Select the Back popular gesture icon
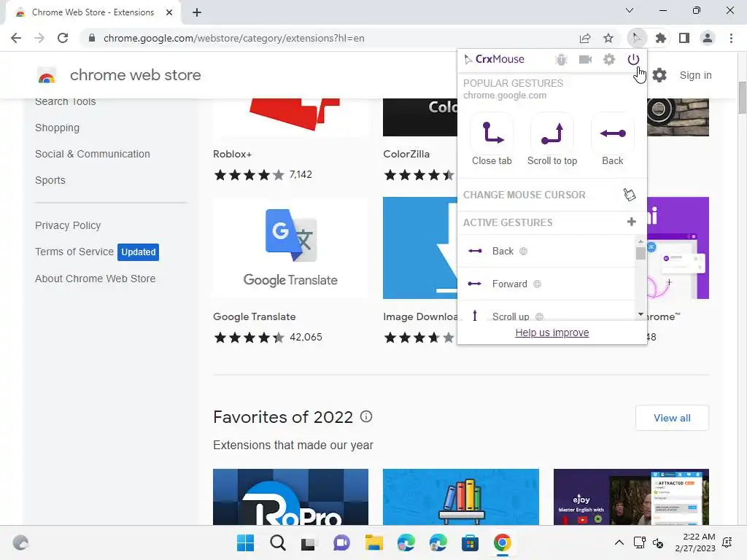747x560 pixels. 613,133
